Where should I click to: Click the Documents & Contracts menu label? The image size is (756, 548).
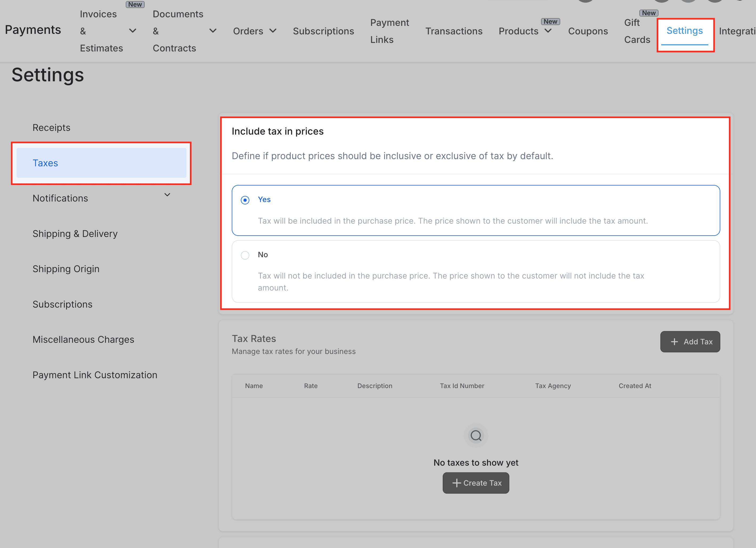coord(178,31)
